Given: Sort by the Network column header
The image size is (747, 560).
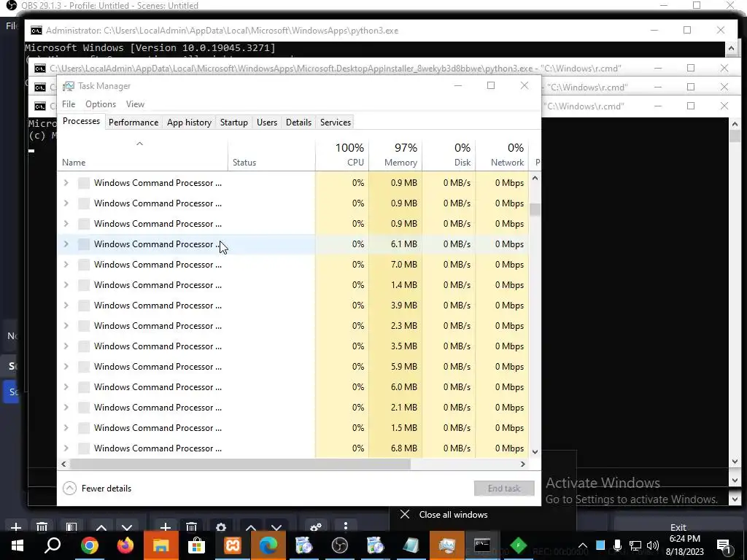Looking at the screenshot, I should point(502,155).
